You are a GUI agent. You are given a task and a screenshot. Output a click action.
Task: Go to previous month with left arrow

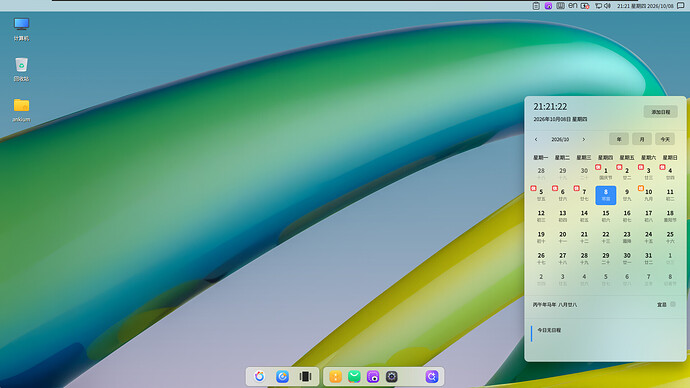point(536,139)
